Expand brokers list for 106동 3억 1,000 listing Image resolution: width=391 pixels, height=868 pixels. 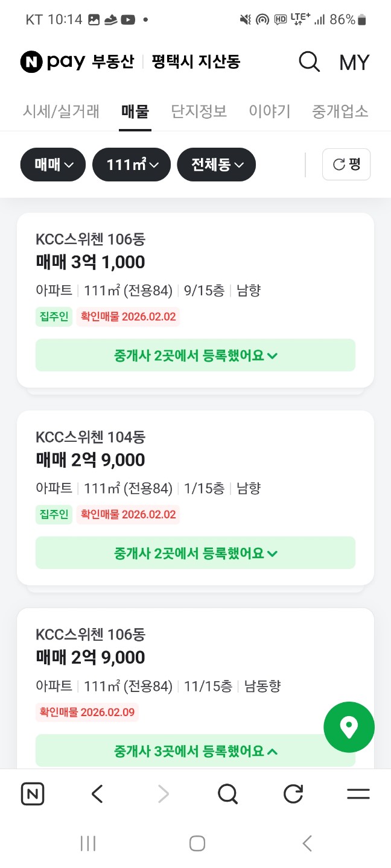(195, 356)
